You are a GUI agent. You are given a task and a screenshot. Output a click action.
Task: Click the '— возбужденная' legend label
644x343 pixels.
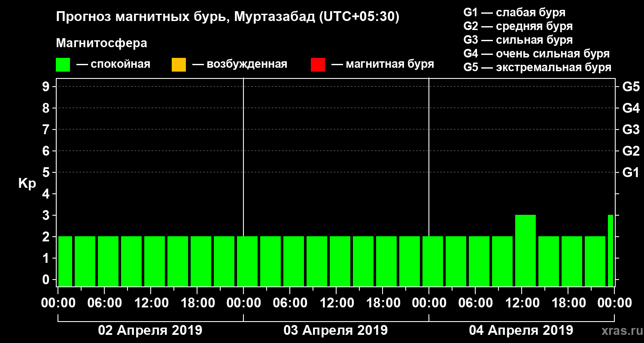[x=240, y=64]
